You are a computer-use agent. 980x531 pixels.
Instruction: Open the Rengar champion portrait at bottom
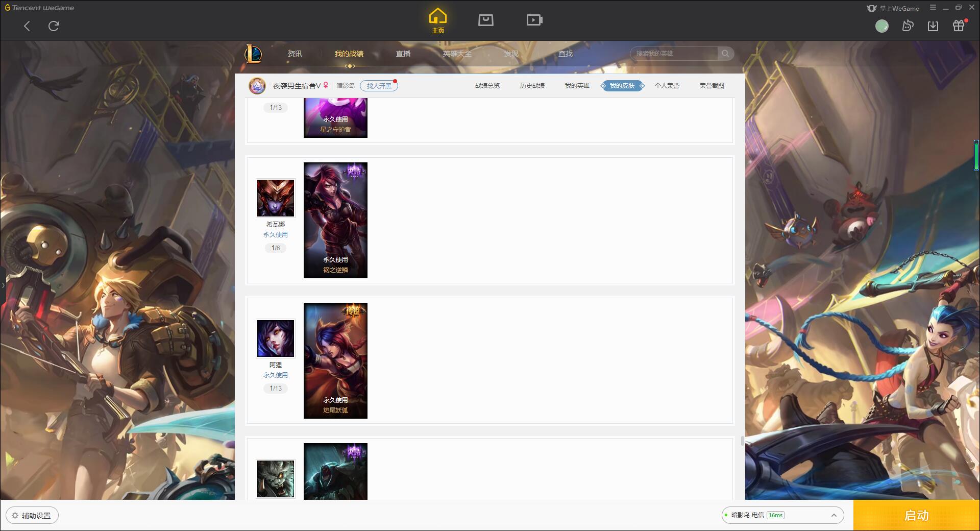[276, 479]
